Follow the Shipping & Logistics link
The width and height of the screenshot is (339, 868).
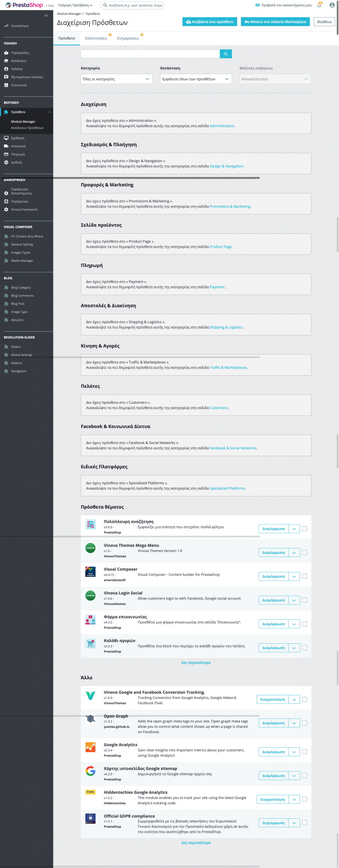pos(226,327)
